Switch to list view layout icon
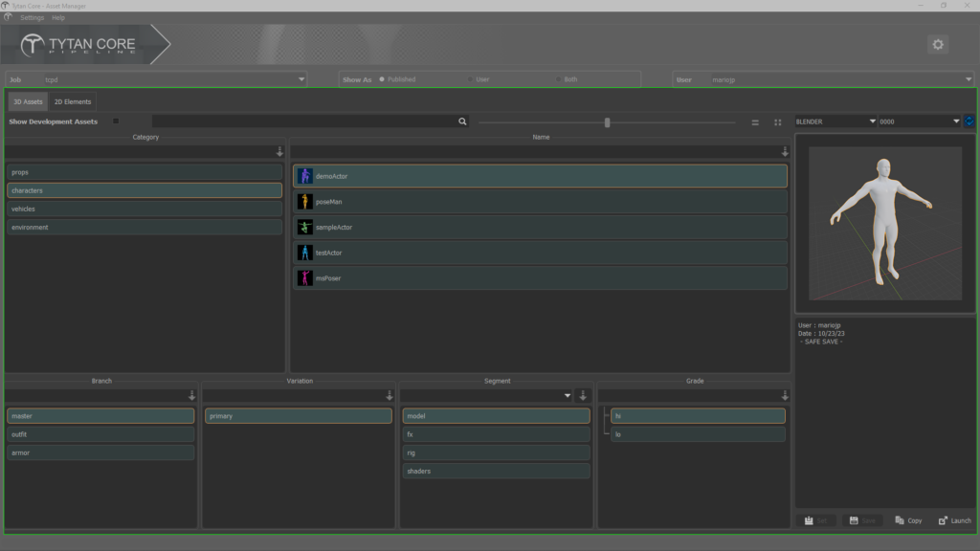The image size is (980, 551). pyautogui.click(x=755, y=122)
